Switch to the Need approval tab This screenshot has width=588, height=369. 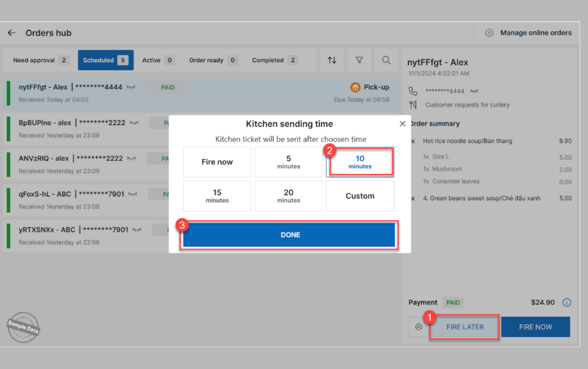point(40,60)
